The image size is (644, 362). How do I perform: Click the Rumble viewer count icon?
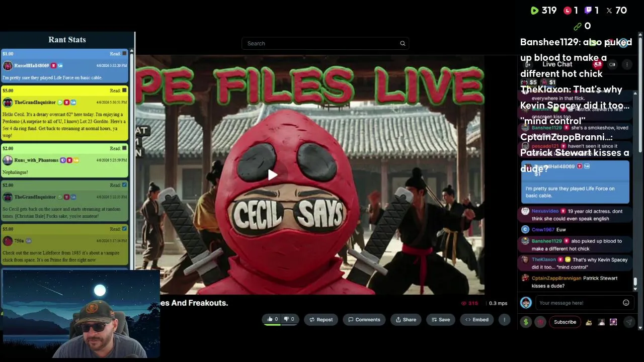(x=534, y=11)
